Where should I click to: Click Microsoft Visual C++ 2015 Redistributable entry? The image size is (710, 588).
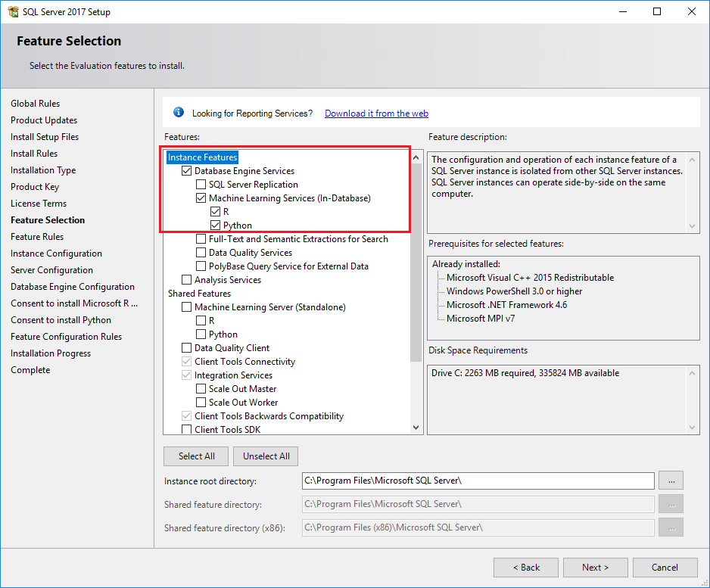(x=531, y=278)
